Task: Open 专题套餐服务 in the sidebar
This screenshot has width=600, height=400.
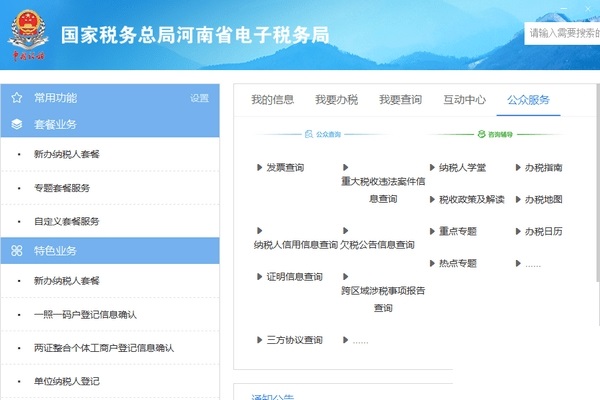Action: point(62,188)
